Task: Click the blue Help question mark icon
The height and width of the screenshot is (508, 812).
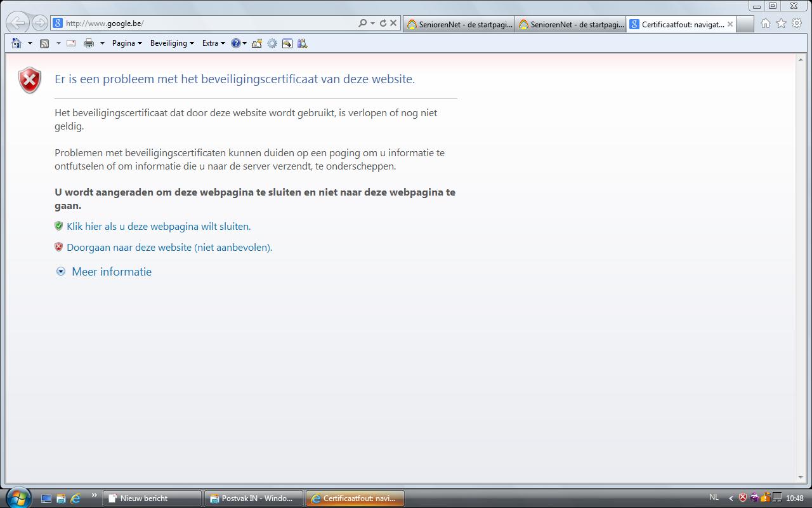Action: [x=235, y=43]
